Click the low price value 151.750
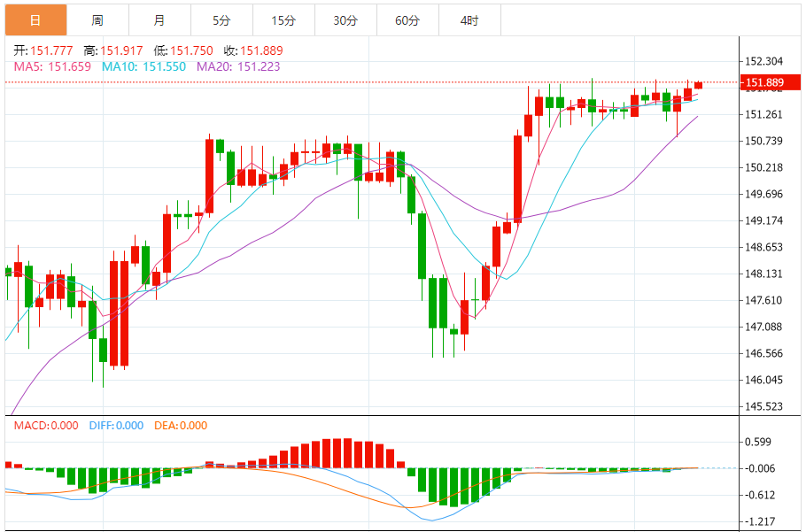 tap(191, 50)
